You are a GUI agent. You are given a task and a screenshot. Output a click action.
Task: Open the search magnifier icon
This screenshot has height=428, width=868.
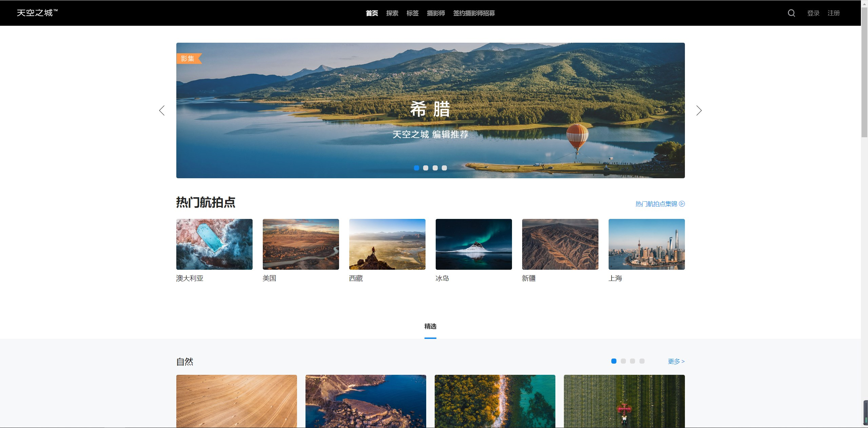pos(791,13)
